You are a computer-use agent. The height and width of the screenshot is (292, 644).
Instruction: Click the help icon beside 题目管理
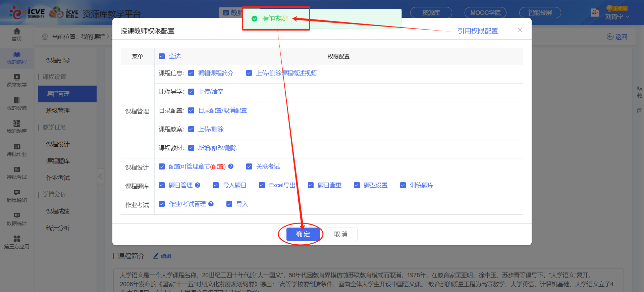click(x=198, y=185)
